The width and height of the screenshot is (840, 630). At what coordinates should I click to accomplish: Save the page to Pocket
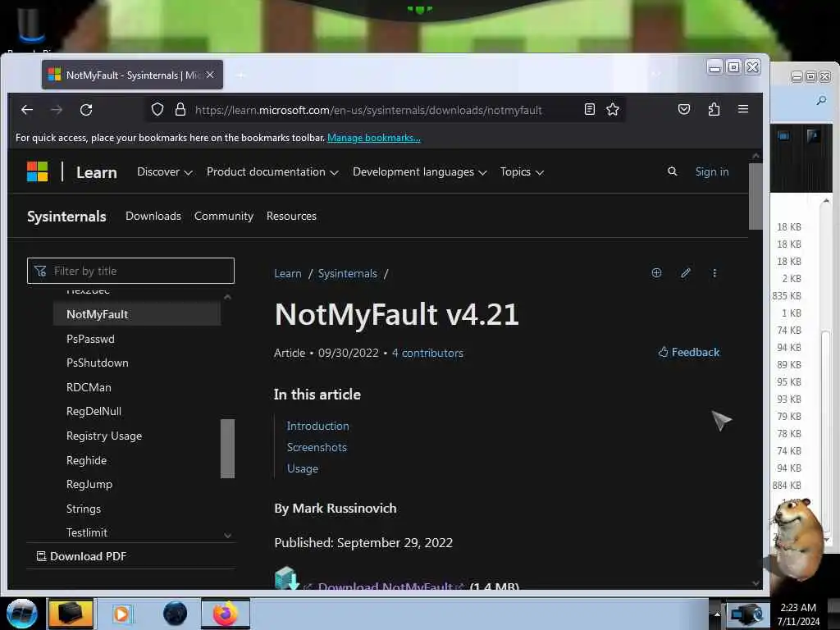click(x=684, y=109)
